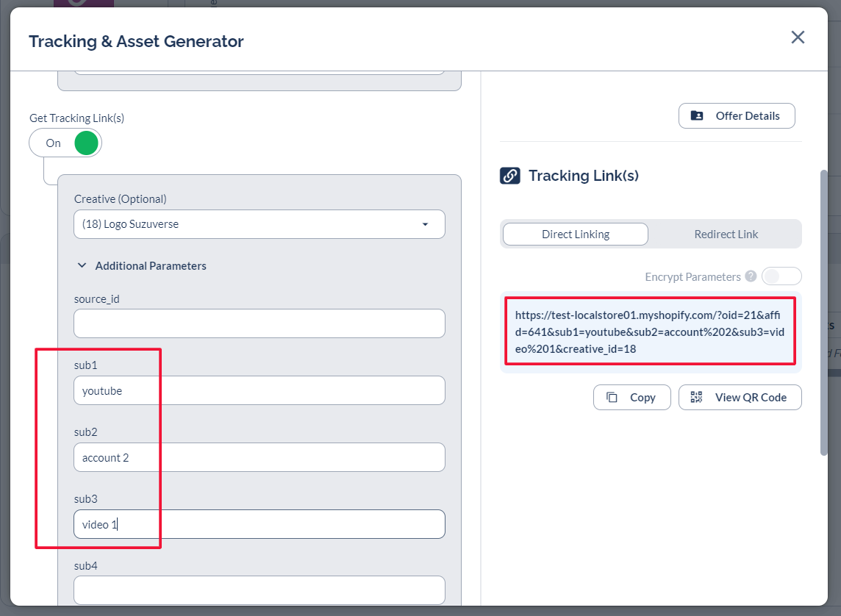Screen dimensions: 841x616
Task: Turn off Get Tracking Link(s) toggle
Action: click(65, 143)
